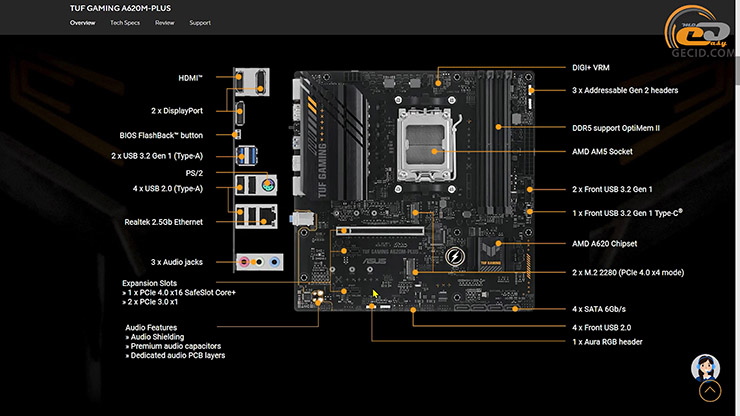Click the TUF Gaming chipset heatsink logo
This screenshot has width=740, height=416.
point(491,252)
